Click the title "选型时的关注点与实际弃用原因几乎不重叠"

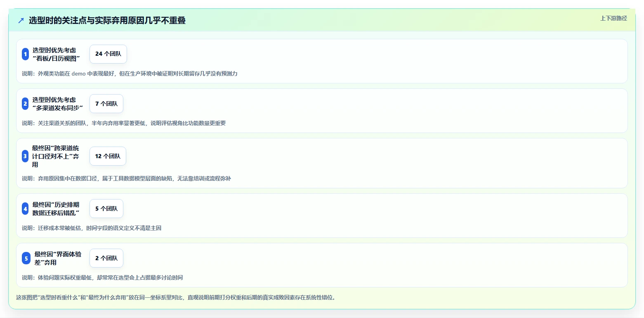(x=107, y=21)
